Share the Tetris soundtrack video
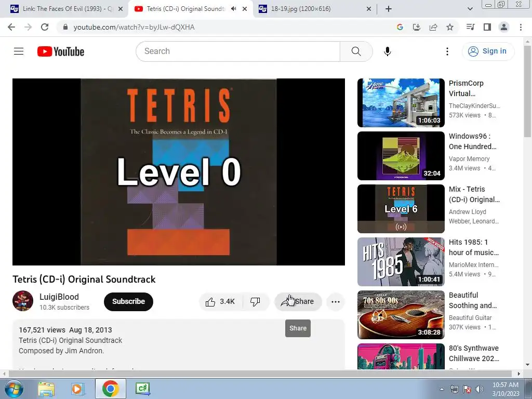The width and height of the screenshot is (532, 399). (x=298, y=301)
